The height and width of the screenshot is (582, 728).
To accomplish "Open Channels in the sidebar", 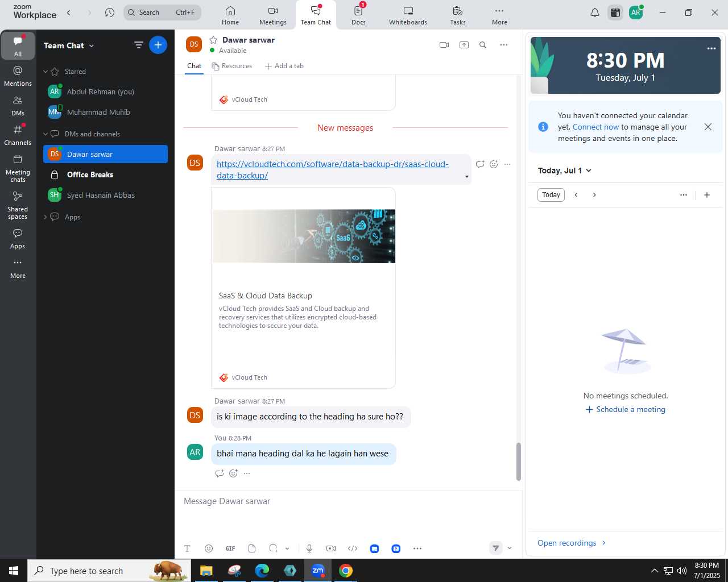I will click(18, 135).
